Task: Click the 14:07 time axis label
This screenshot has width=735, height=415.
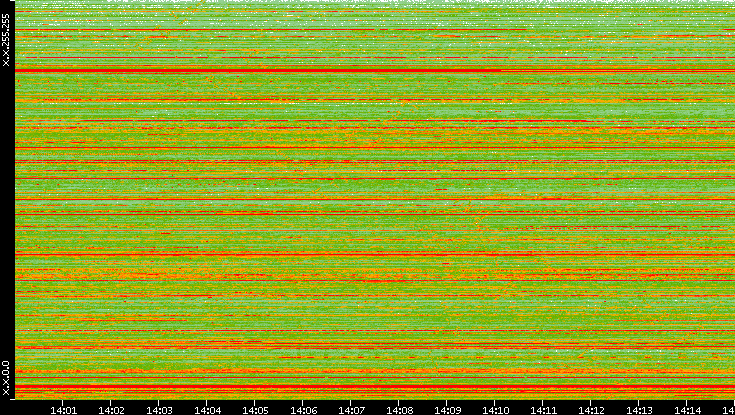Action: pyautogui.click(x=351, y=410)
